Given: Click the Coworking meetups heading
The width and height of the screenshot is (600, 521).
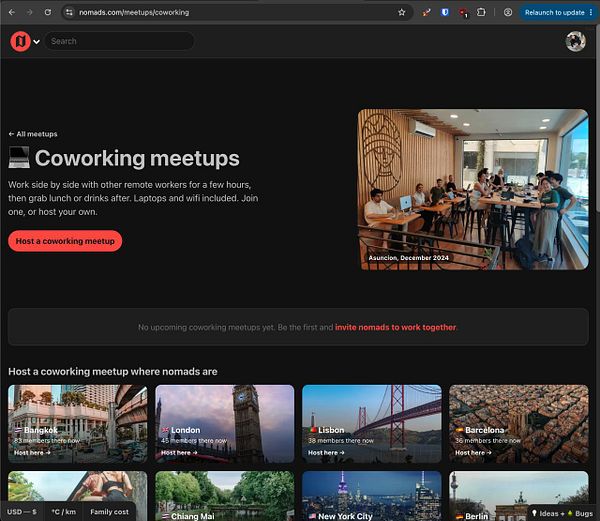Looking at the screenshot, I should [137, 158].
